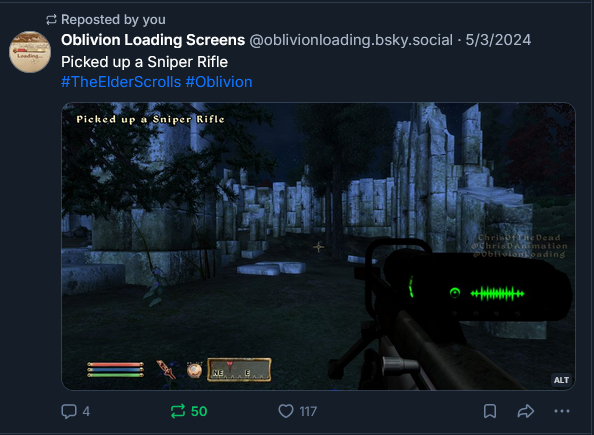Click the repost icon beside Reposted by you
This screenshot has height=435, width=594.
51,19
